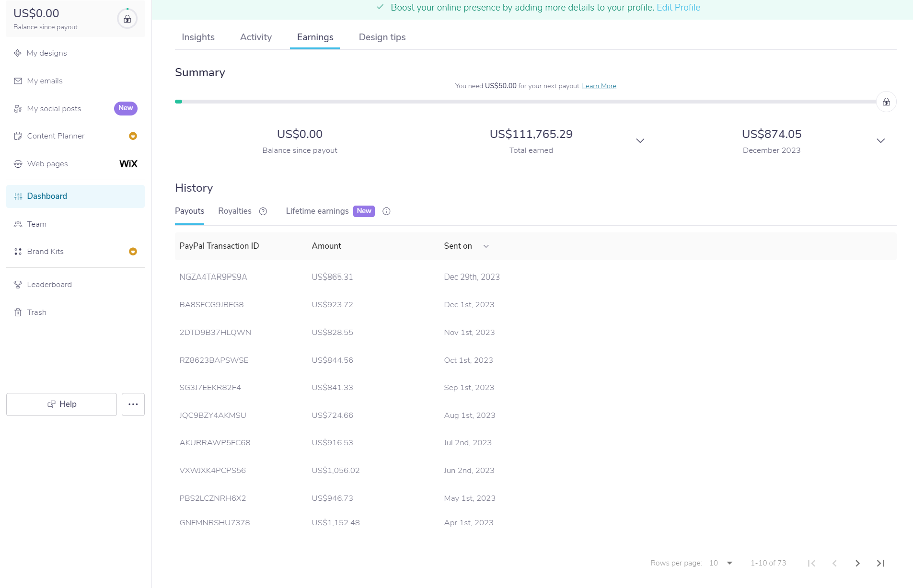Go to the next page of payouts
The width and height of the screenshot is (913, 588).
tap(857, 563)
